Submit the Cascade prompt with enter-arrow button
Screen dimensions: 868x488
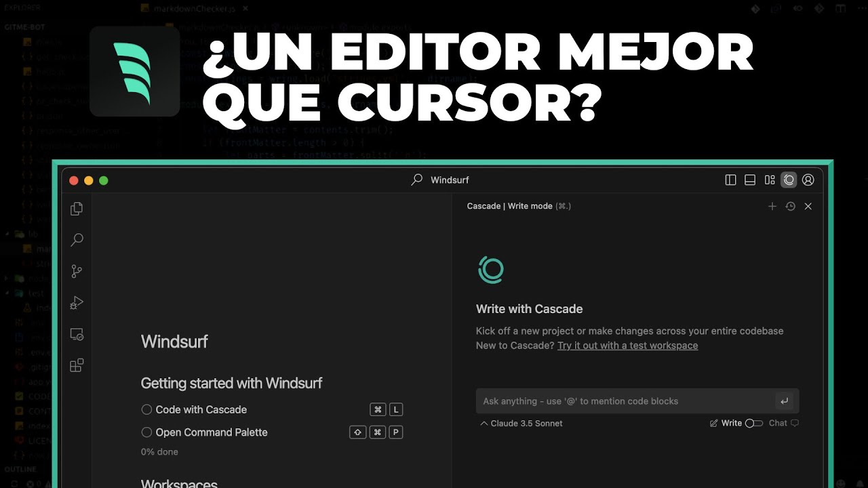point(784,401)
